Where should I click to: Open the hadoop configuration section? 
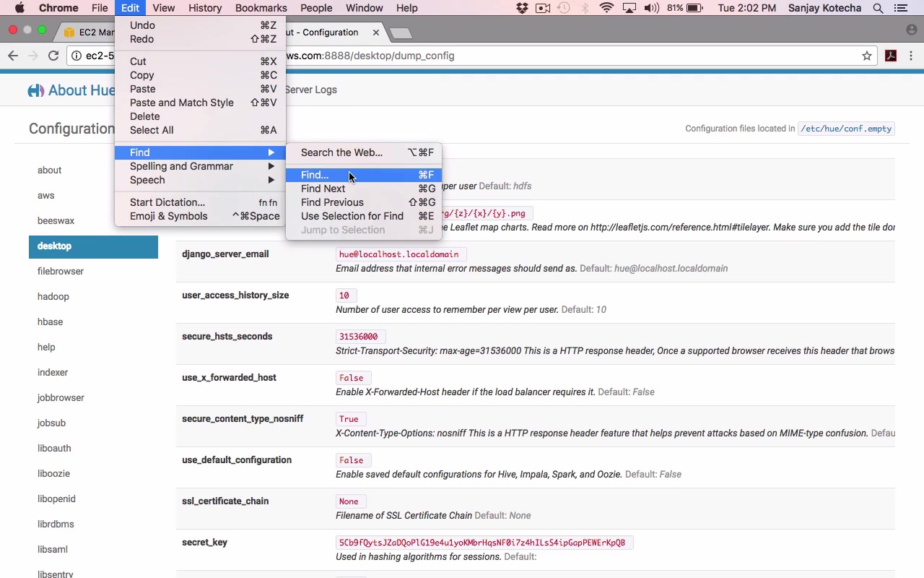53,296
